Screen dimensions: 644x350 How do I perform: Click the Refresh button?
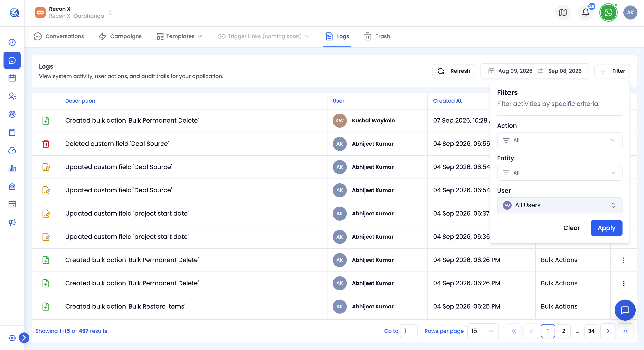454,71
